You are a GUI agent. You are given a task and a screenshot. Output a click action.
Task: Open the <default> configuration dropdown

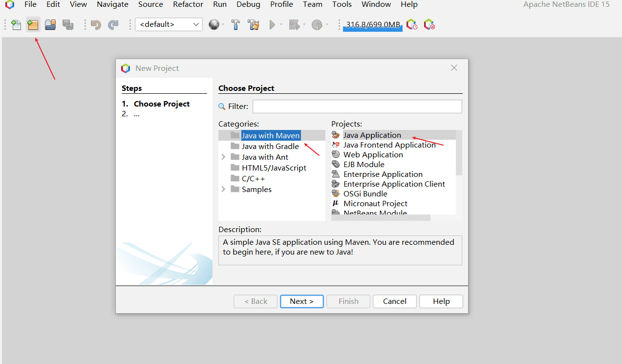click(x=169, y=24)
